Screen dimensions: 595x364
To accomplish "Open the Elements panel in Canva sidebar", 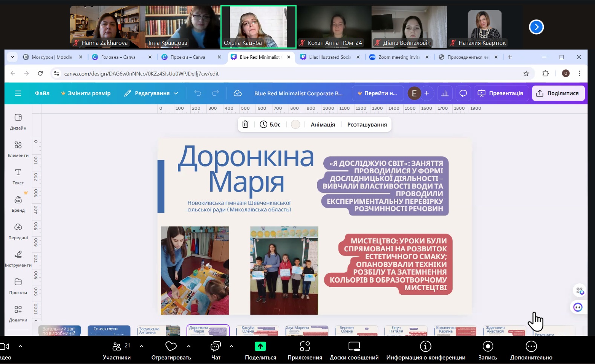I will click(18, 149).
